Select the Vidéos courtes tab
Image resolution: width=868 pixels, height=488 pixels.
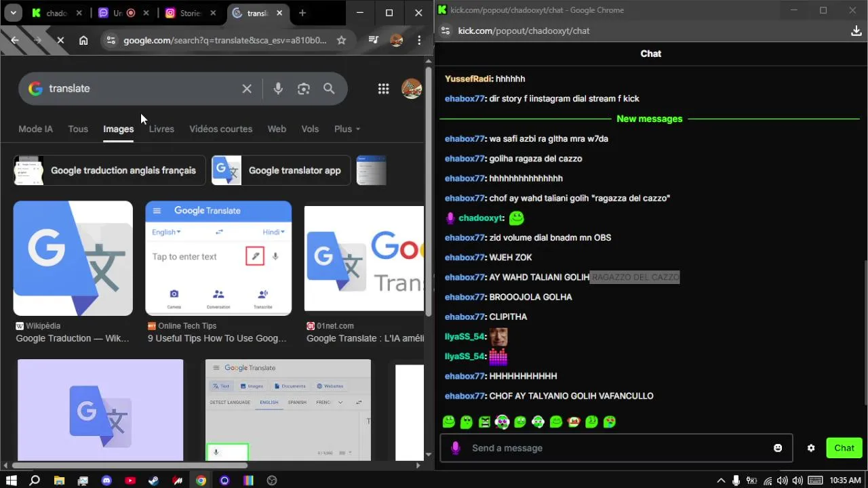pos(220,129)
